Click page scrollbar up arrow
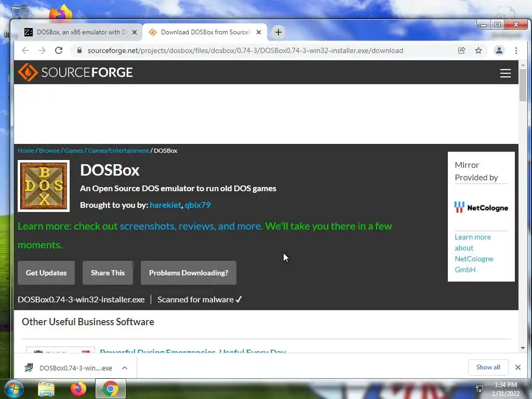Screen dimensions: 532x399 click(x=523, y=64)
